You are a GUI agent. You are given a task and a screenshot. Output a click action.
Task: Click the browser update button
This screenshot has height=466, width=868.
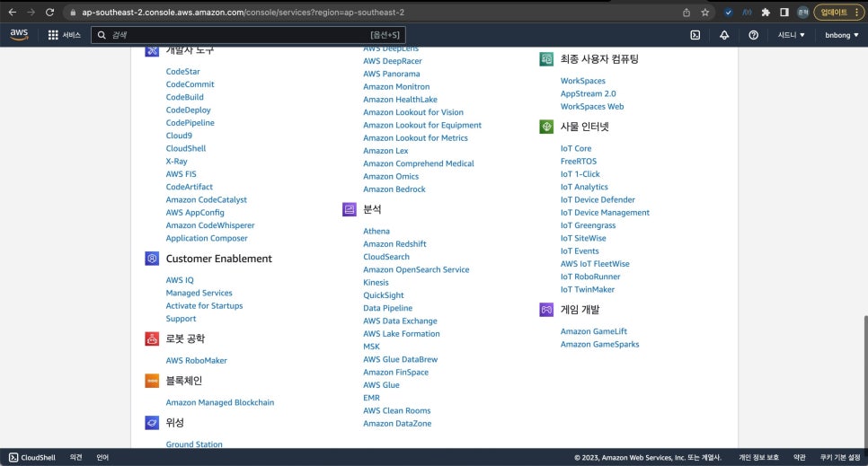[838, 13]
